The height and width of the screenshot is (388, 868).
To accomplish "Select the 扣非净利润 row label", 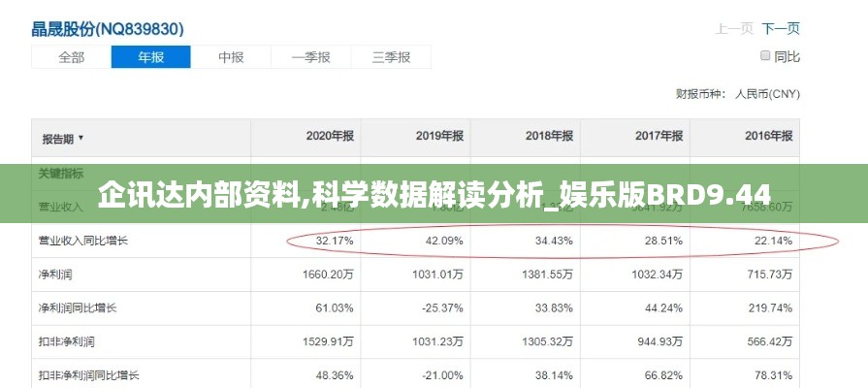I will tap(66, 341).
